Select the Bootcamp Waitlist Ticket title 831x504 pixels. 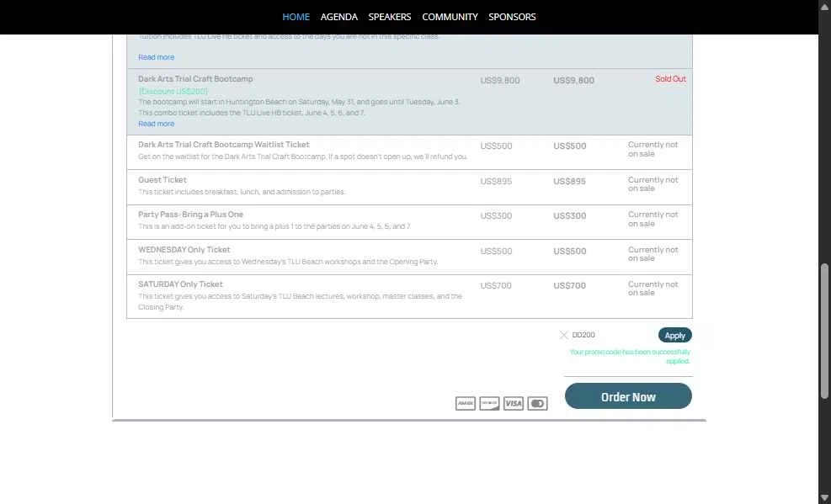click(x=224, y=145)
